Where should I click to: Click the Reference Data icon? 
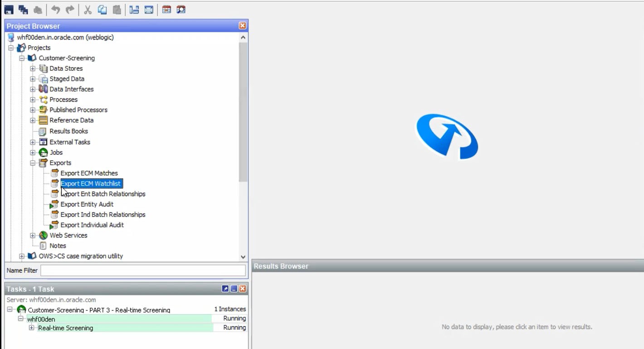pyautogui.click(x=43, y=120)
